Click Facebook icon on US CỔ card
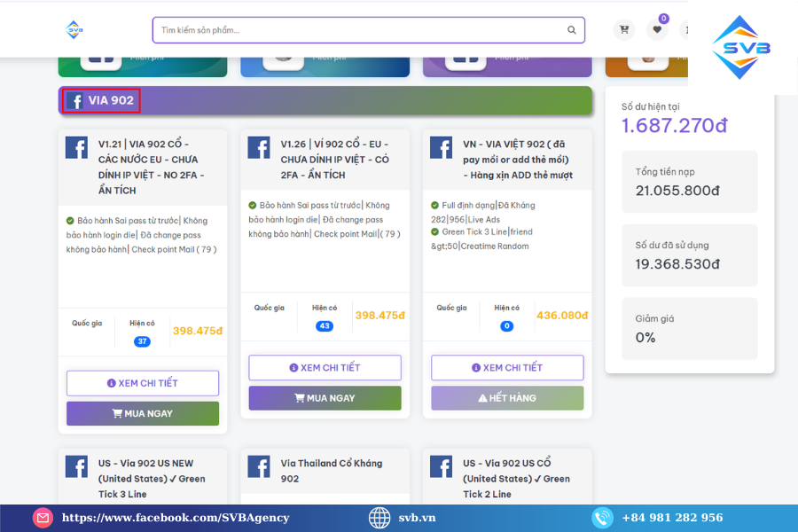 click(441, 466)
